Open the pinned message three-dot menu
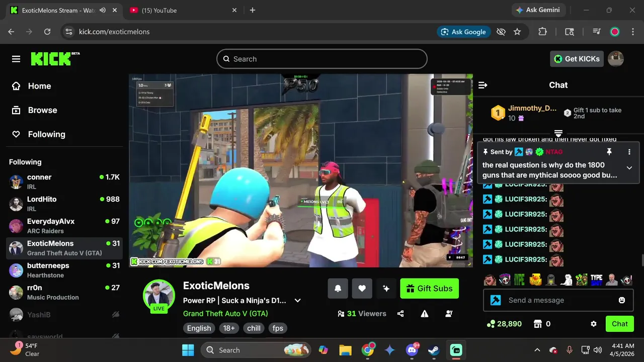 pyautogui.click(x=629, y=152)
